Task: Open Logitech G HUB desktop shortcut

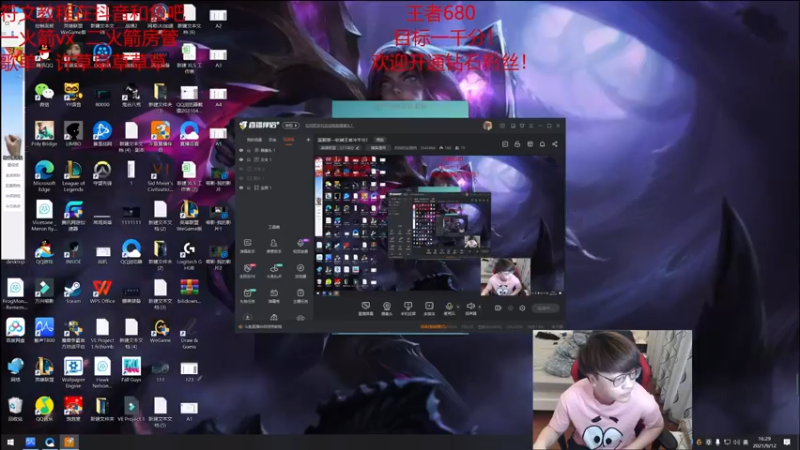Action: (189, 256)
